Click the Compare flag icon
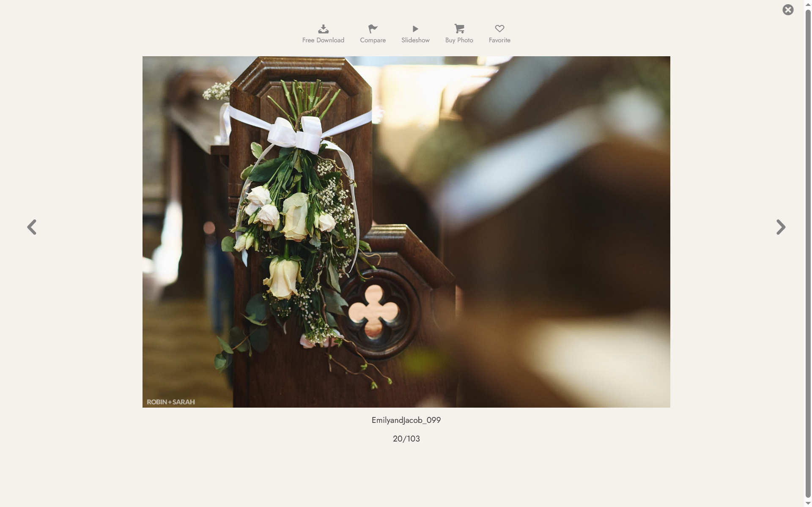The image size is (812, 507). pyautogui.click(x=373, y=29)
